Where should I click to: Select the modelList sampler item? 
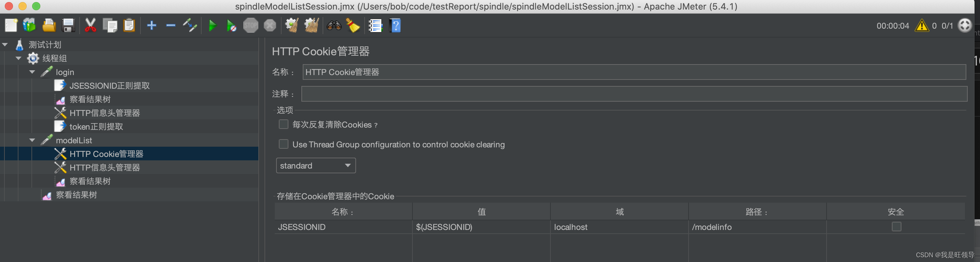[x=74, y=141]
